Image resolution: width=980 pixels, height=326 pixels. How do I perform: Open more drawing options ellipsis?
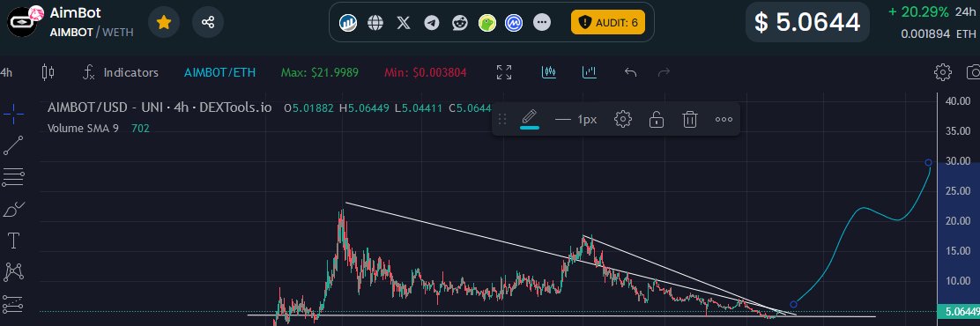pos(724,119)
